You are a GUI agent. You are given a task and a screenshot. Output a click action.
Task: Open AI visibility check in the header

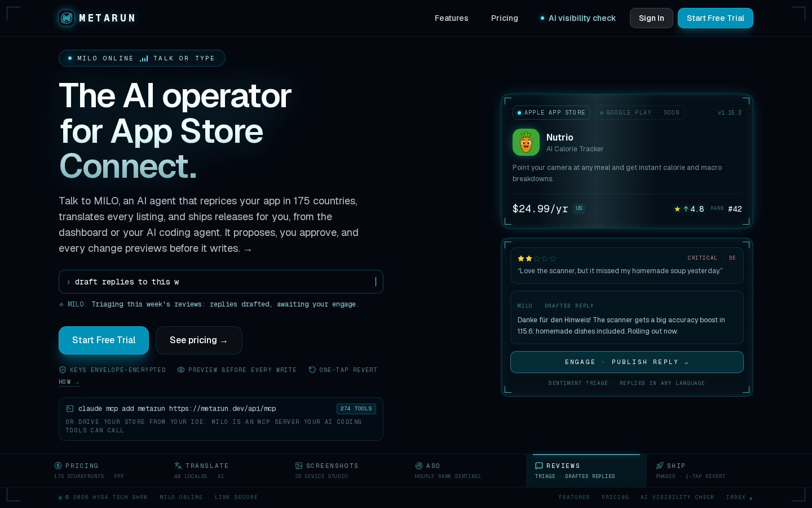(x=578, y=18)
